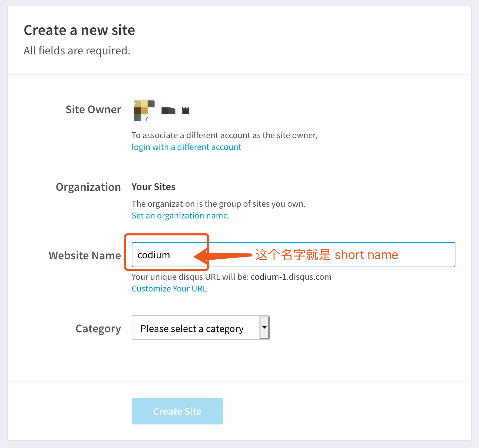Screen dimensions: 479x448
Task: Click the 'Site Owner' field label
Action: click(x=93, y=110)
